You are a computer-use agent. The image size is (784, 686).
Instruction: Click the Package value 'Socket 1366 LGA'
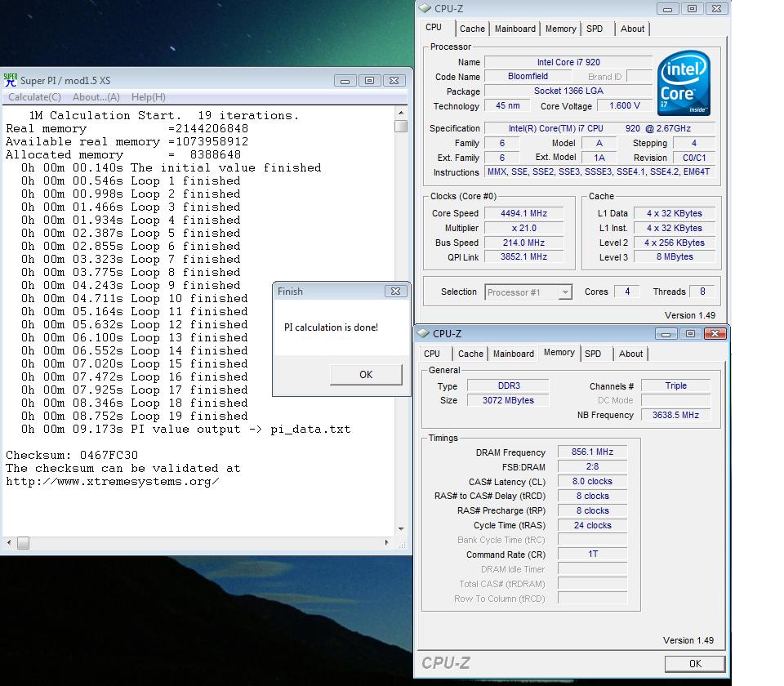pyautogui.click(x=568, y=91)
